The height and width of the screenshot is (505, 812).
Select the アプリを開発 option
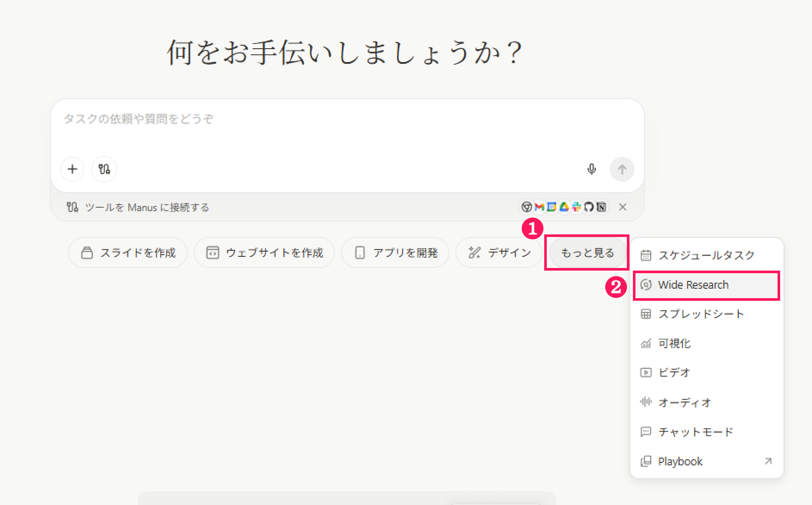(395, 253)
